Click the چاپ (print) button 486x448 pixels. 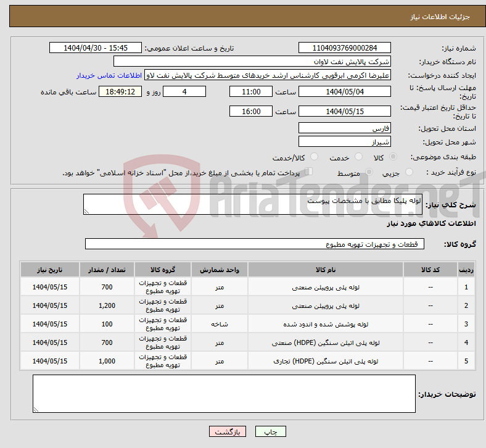[x=270, y=431]
